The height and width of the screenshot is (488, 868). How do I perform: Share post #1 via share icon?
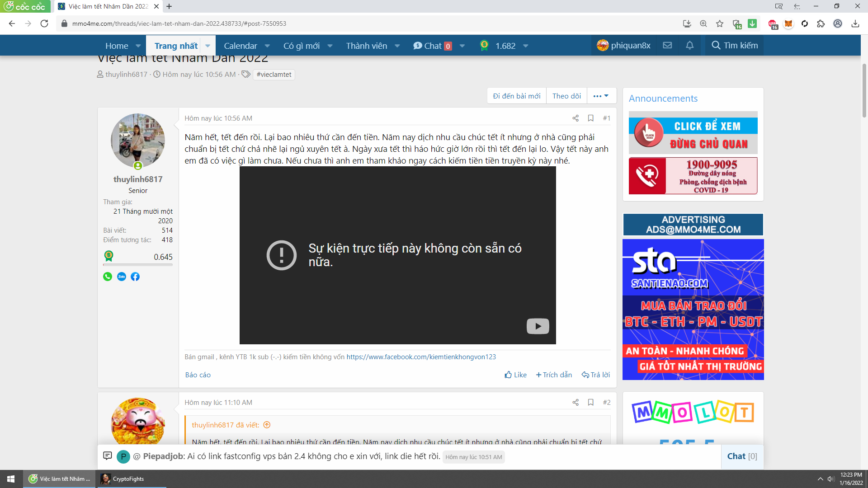pyautogui.click(x=576, y=118)
